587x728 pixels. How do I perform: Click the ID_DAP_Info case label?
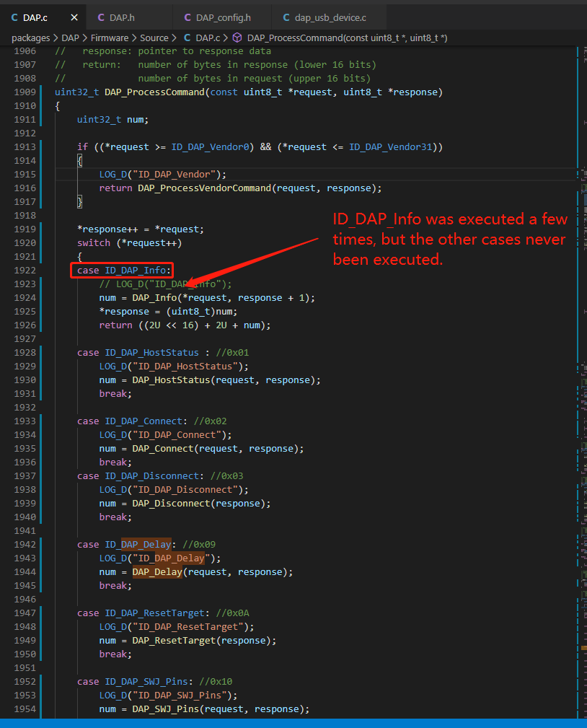135,271
